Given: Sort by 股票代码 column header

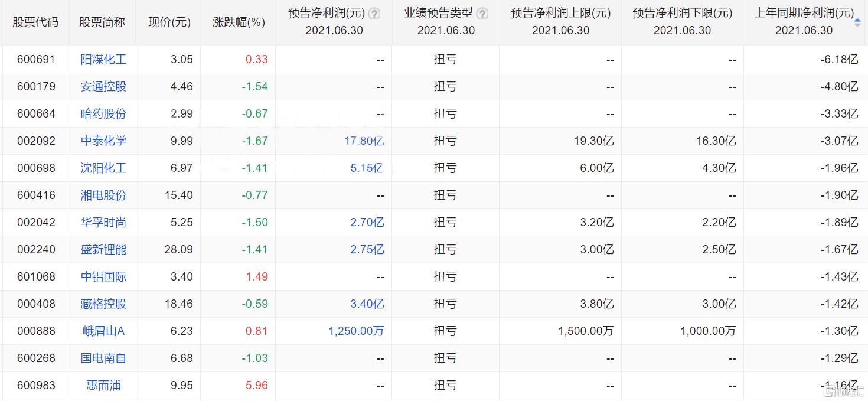Looking at the screenshot, I should [35, 22].
